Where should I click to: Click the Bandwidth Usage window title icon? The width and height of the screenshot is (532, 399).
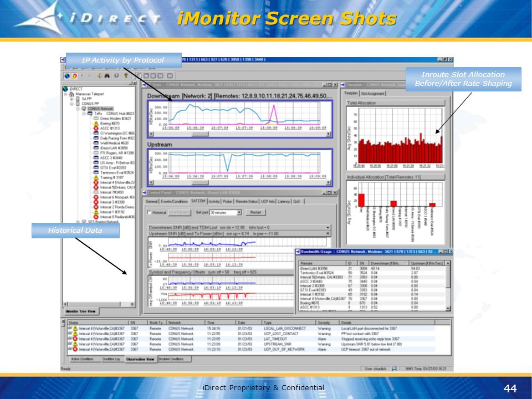(298, 252)
